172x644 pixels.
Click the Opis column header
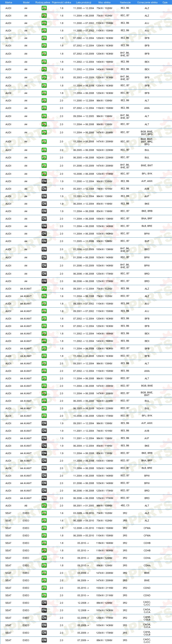pos(165,2)
